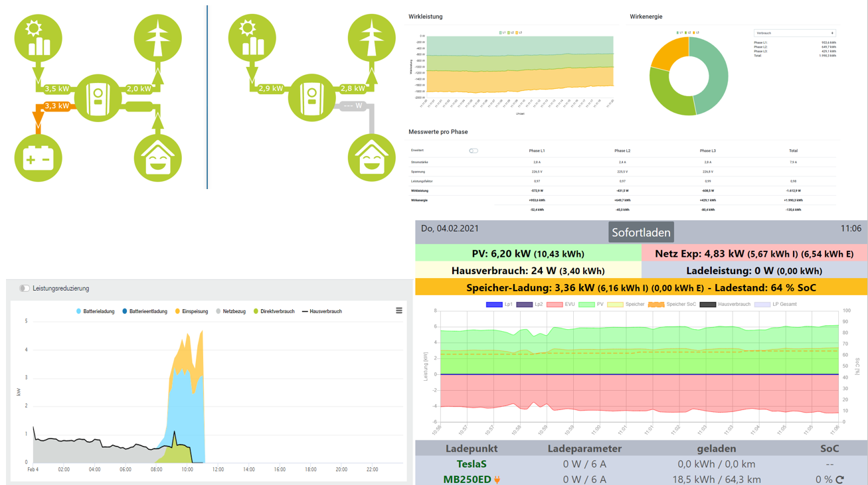Toggle Lp2 series in the chart legend
This screenshot has height=485, width=868.
(x=529, y=305)
